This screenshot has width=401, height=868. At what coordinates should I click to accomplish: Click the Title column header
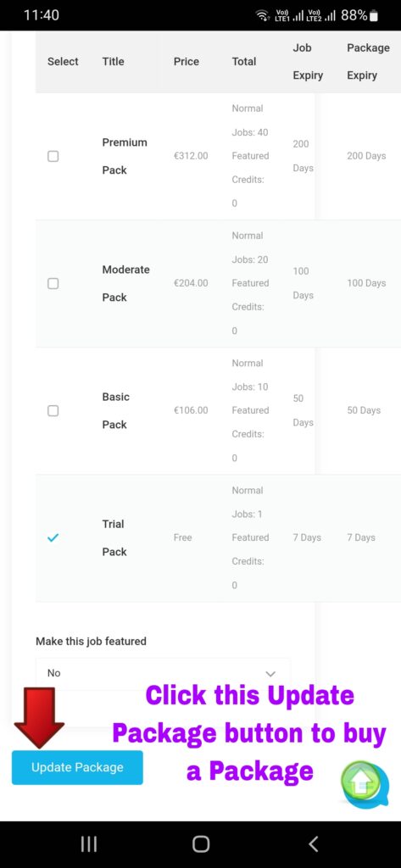113,61
